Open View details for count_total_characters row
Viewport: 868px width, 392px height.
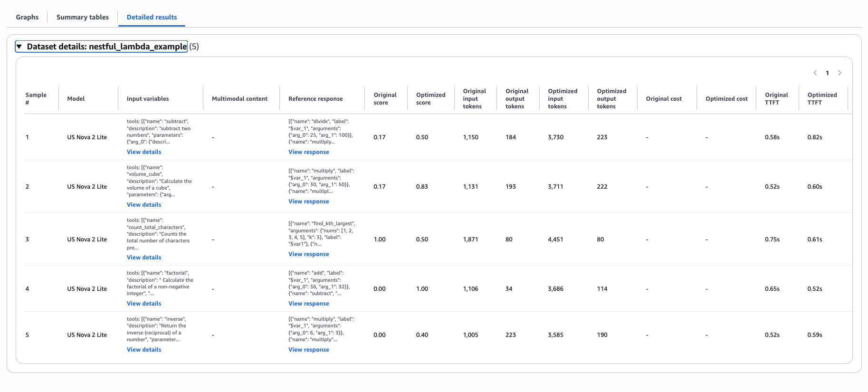144,258
